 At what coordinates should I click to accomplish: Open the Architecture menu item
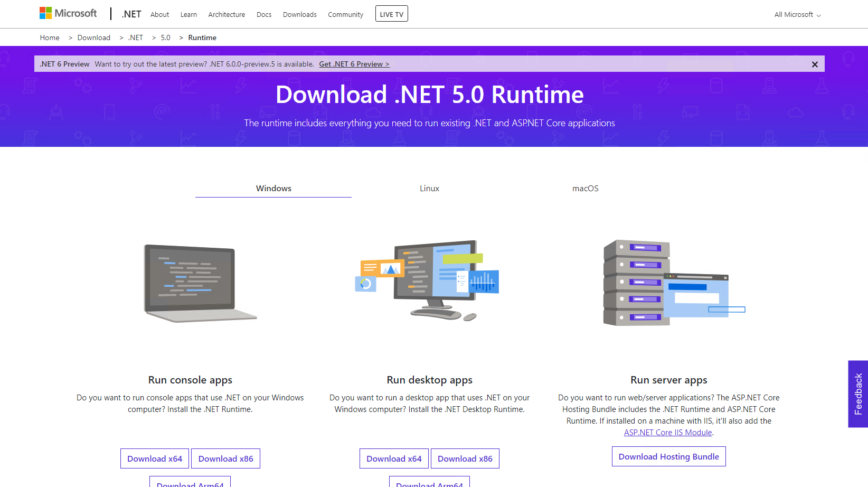(x=227, y=15)
